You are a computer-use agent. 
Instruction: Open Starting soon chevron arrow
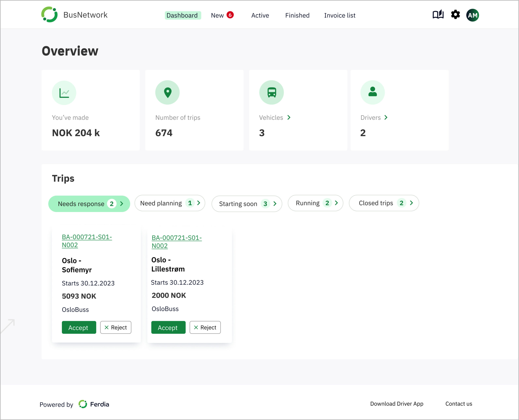coord(275,204)
